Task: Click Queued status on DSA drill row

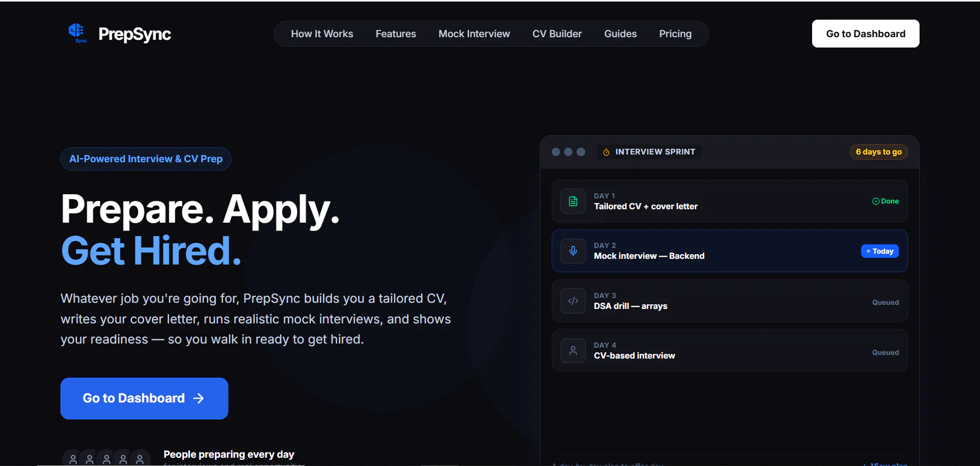Action: (x=885, y=302)
